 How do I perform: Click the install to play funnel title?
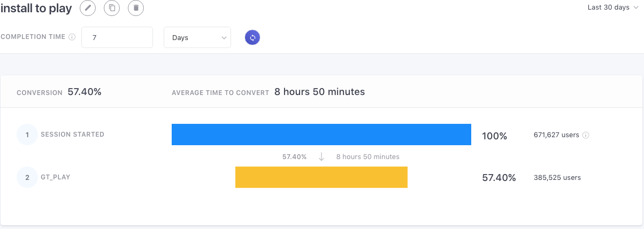pos(36,9)
